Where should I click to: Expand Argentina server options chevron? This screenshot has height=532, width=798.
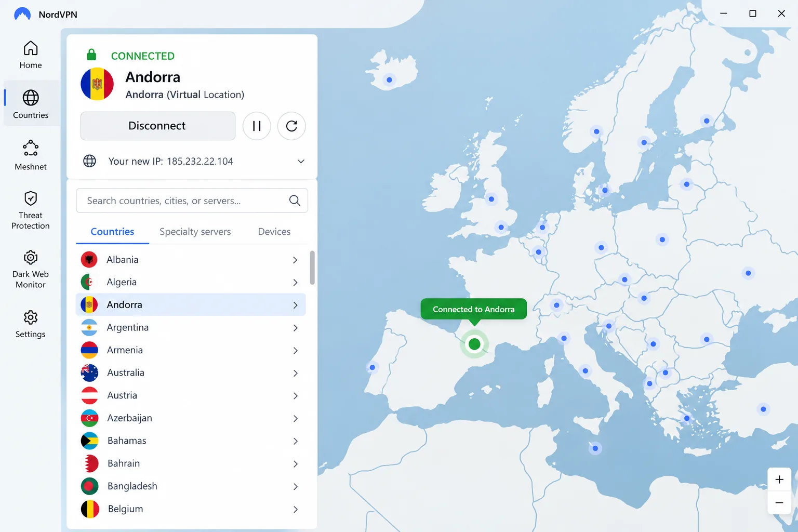pos(295,328)
